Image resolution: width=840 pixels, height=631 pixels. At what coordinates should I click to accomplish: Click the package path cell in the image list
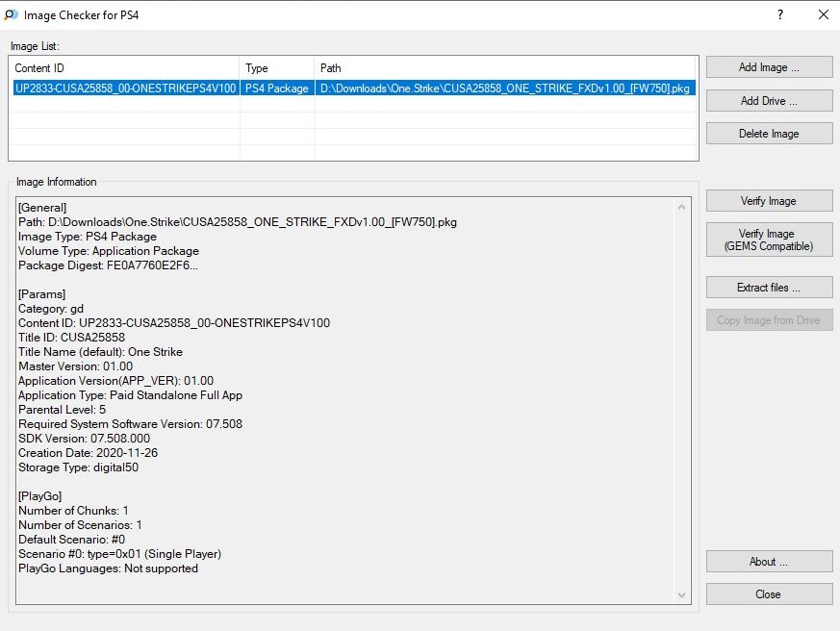tap(505, 88)
